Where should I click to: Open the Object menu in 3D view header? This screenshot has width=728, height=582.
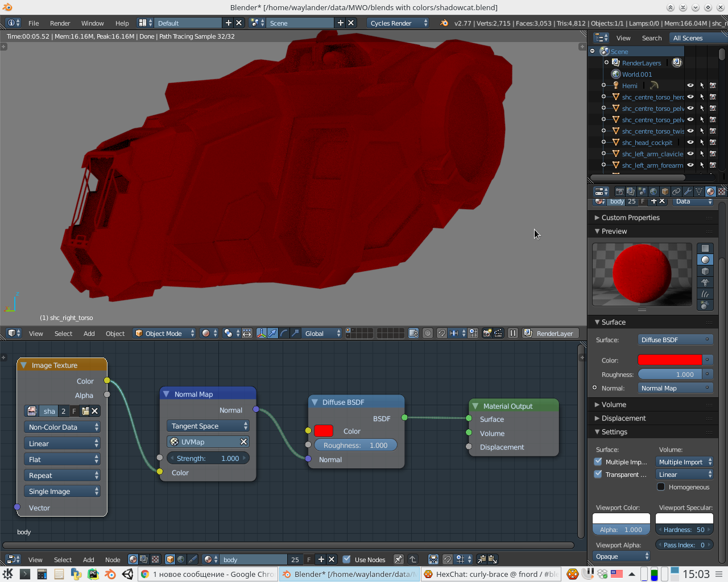[x=115, y=334]
